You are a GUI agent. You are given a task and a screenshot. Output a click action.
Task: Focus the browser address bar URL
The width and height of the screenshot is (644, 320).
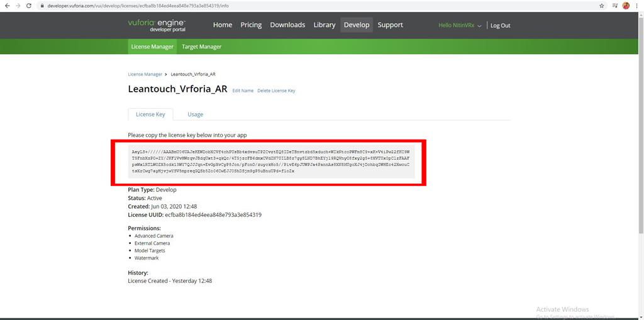(x=138, y=6)
